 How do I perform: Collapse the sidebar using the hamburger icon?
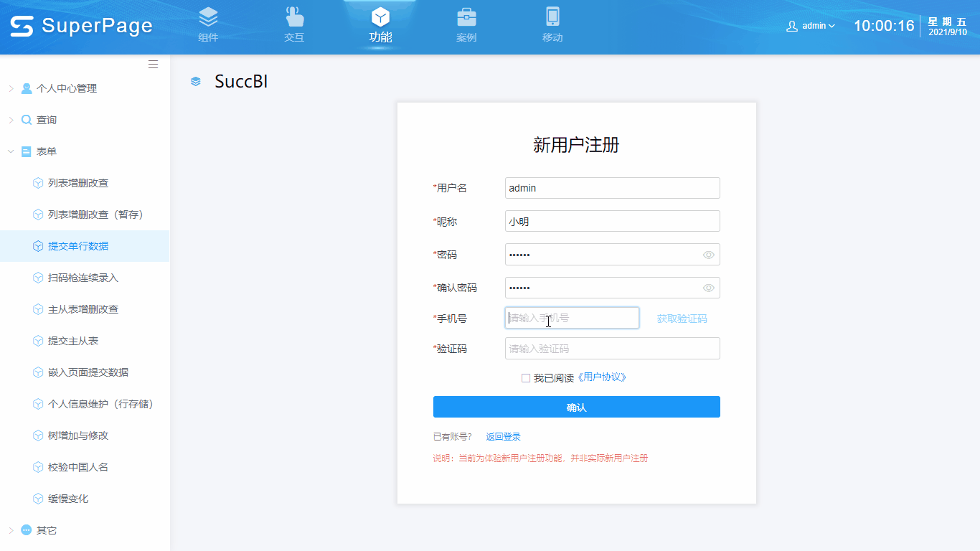[153, 64]
